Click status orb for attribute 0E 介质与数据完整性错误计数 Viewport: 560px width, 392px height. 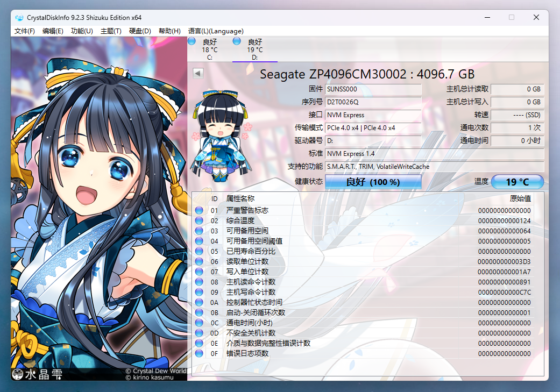[199, 343]
